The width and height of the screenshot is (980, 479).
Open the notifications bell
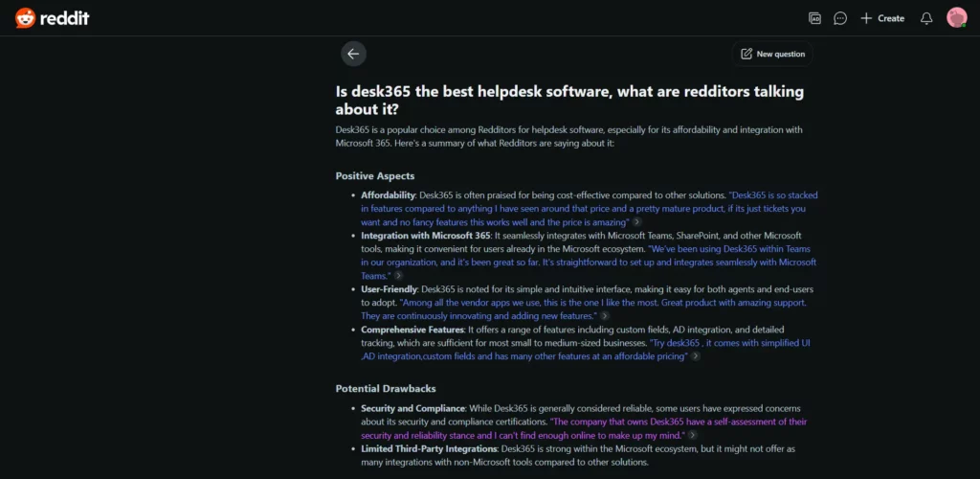926,18
